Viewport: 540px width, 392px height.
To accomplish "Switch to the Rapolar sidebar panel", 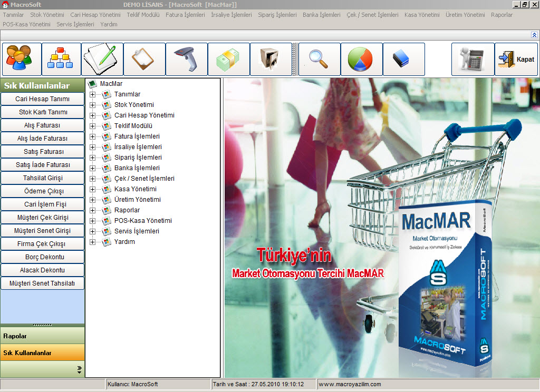I will click(x=42, y=336).
